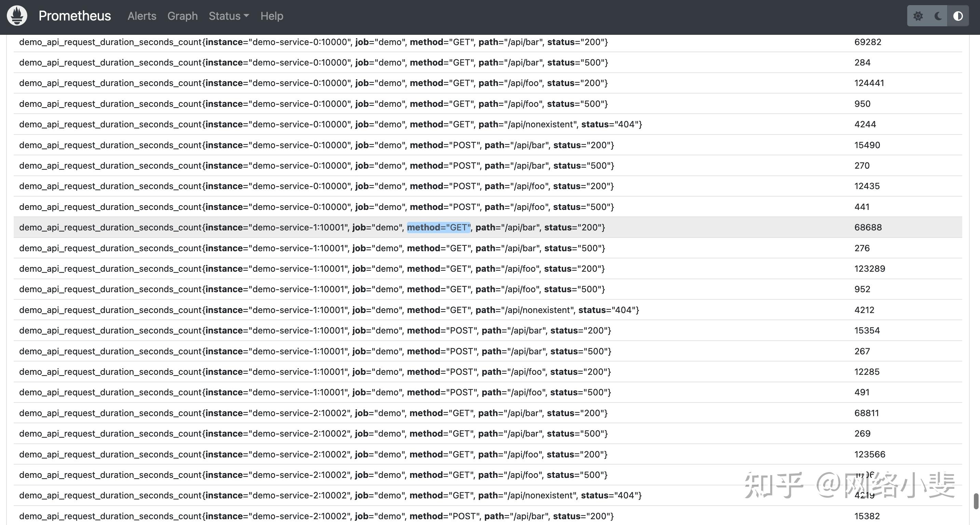Click the Prometheus flame logo icon

(x=17, y=16)
